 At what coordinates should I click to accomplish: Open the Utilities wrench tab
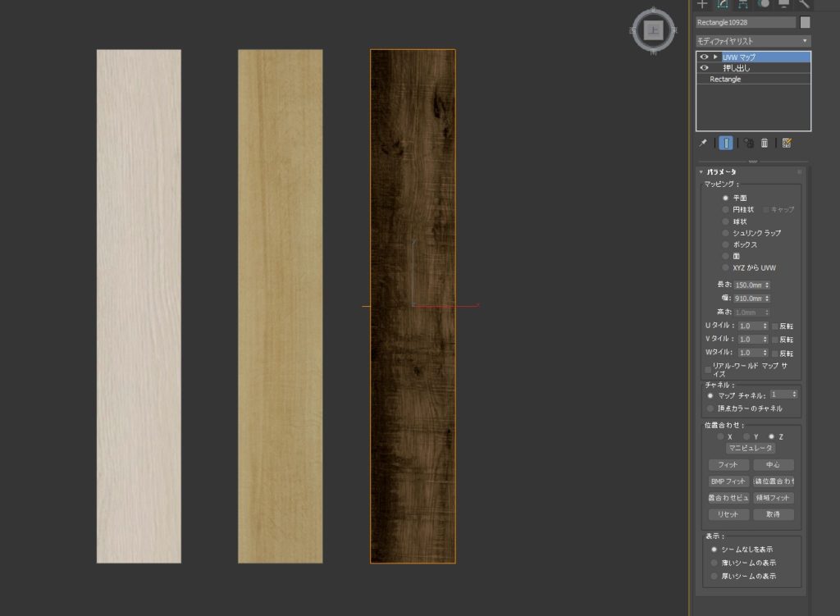point(804,4)
